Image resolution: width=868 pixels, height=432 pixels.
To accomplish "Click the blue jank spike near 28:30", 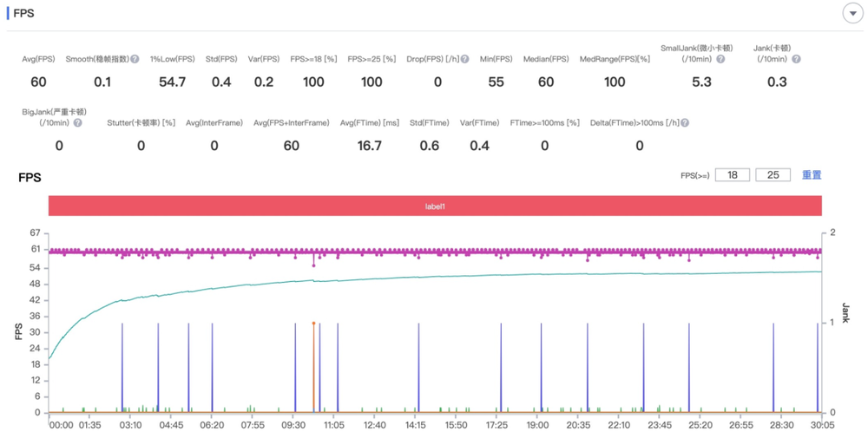I will [x=773, y=364].
